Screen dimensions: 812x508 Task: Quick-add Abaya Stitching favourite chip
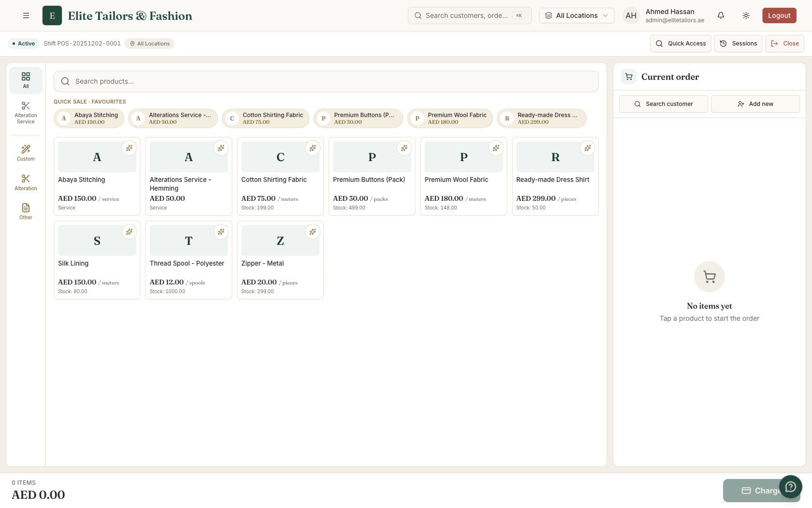[89, 119]
